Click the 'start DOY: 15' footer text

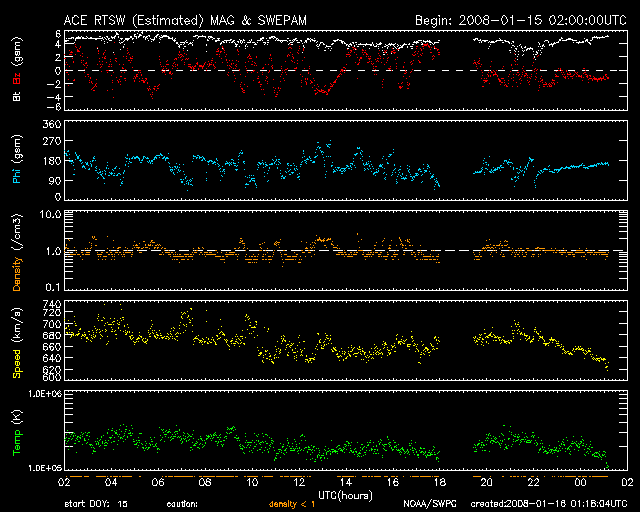96,504
